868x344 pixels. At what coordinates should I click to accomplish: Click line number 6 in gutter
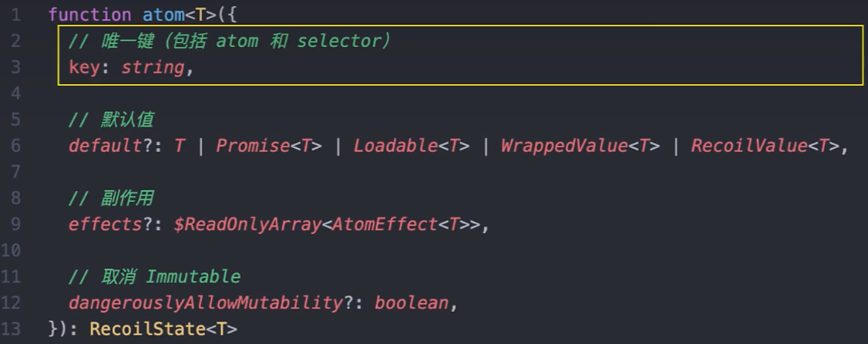(x=16, y=146)
